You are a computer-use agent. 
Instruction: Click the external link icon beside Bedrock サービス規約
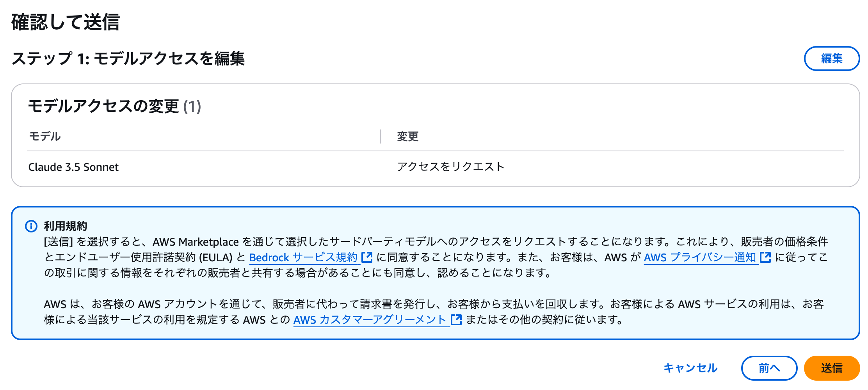tap(366, 257)
